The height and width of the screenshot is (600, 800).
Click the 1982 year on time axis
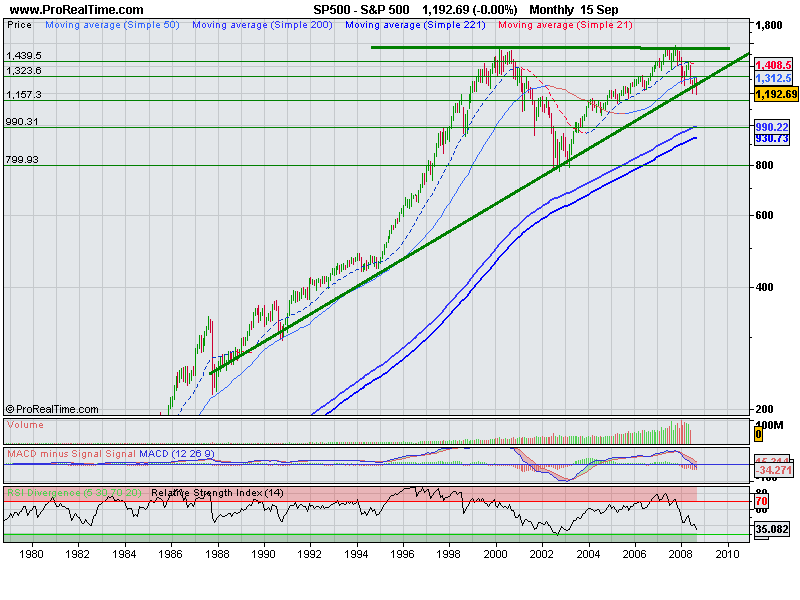point(78,554)
